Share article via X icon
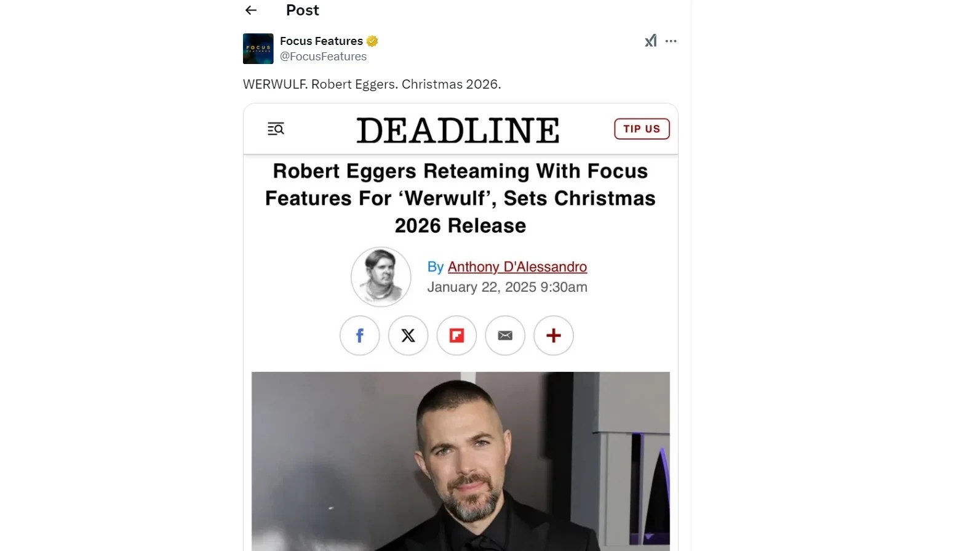 point(408,336)
